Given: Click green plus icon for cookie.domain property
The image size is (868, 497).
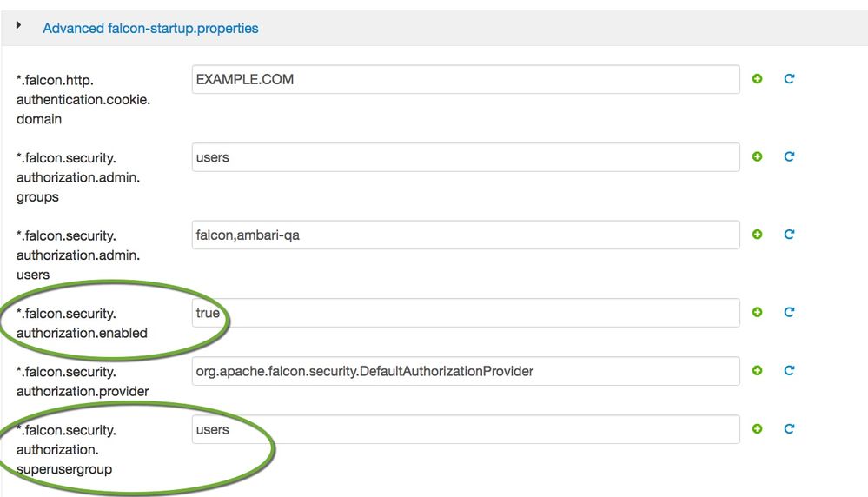Looking at the screenshot, I should point(758,79).
